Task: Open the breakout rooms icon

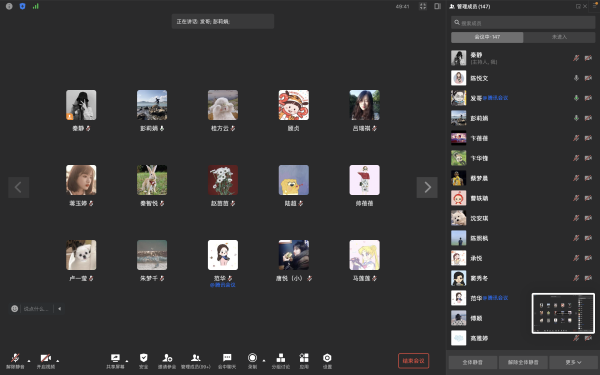Action: (280, 361)
